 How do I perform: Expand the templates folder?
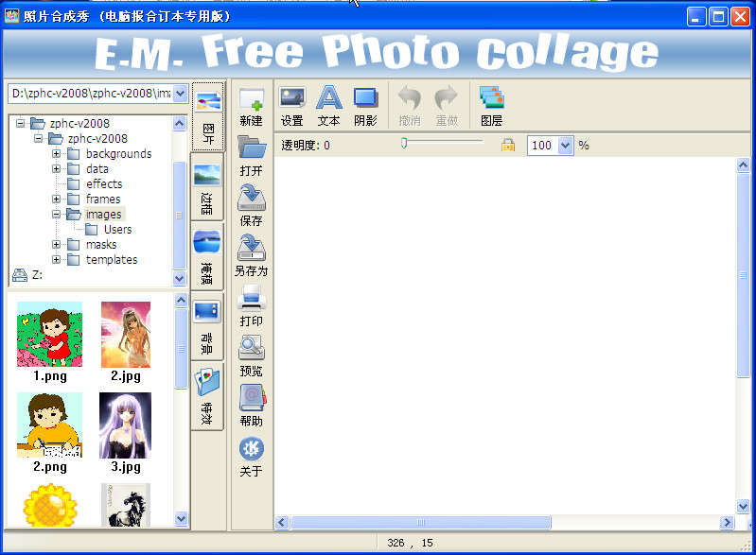[x=57, y=260]
